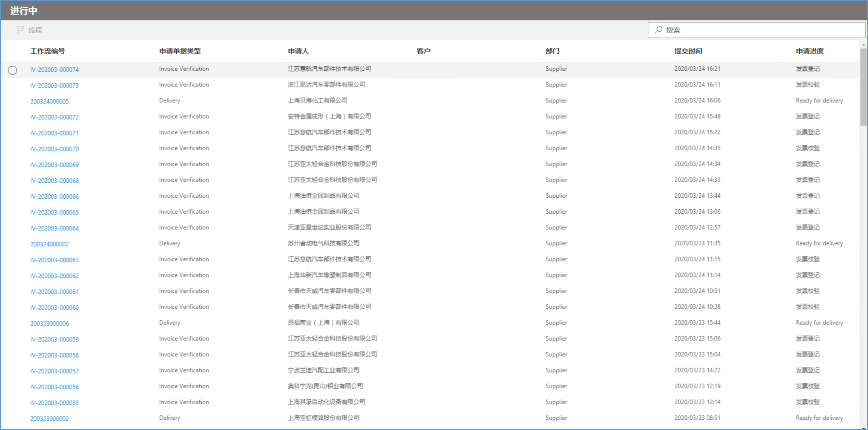Open workflow IV-202003-000057

coord(55,370)
